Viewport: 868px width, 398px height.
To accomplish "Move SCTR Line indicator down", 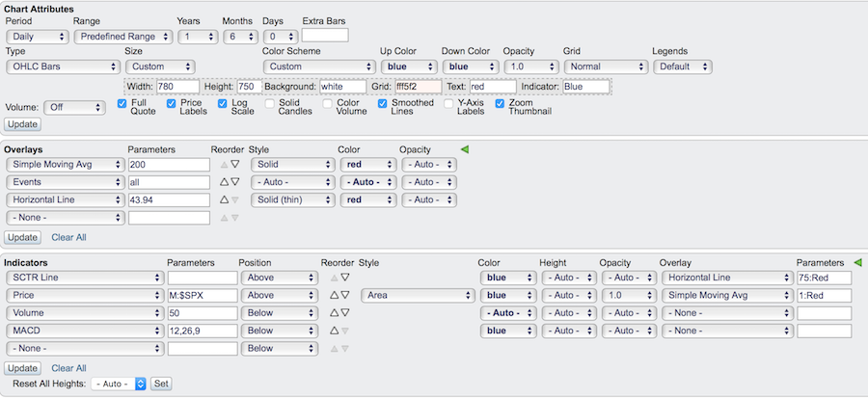I will pyautogui.click(x=342, y=278).
